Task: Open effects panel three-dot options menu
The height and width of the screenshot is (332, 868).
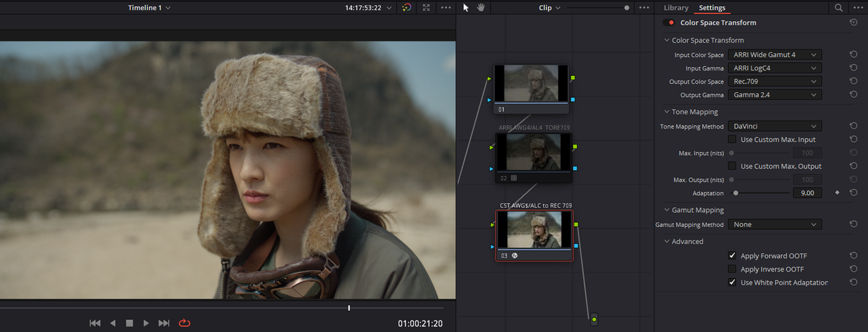Action: click(858, 7)
